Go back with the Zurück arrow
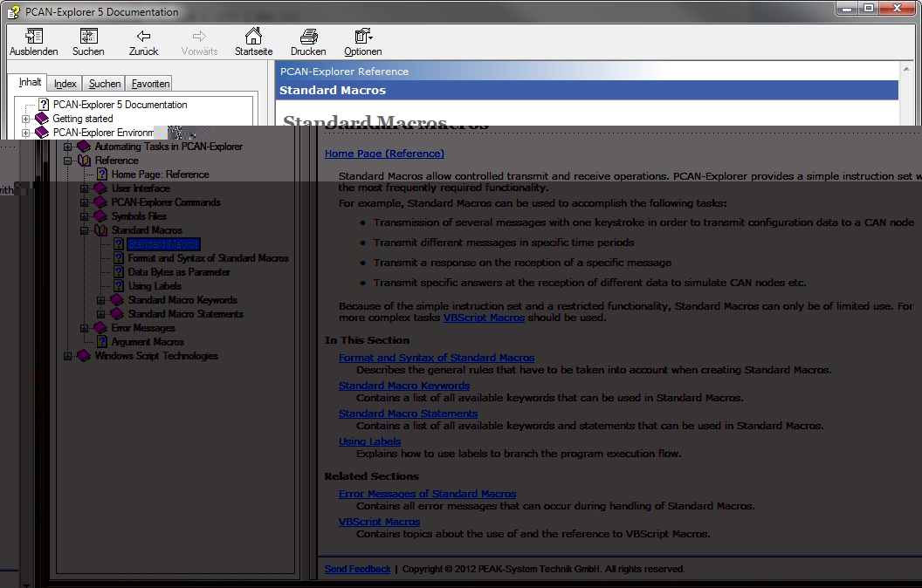The height and width of the screenshot is (588, 922). click(143, 37)
